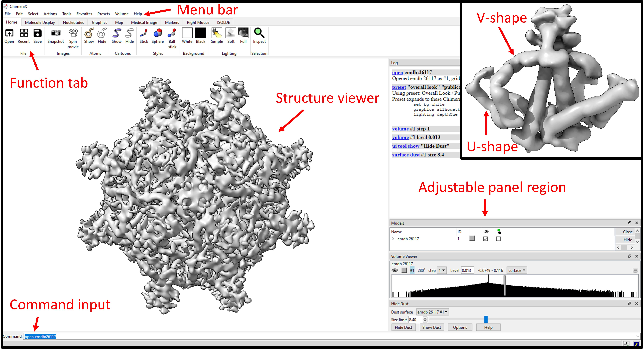This screenshot has height=349, width=644.
Task: Take a Snapshot with camera icon
Action: [x=56, y=33]
